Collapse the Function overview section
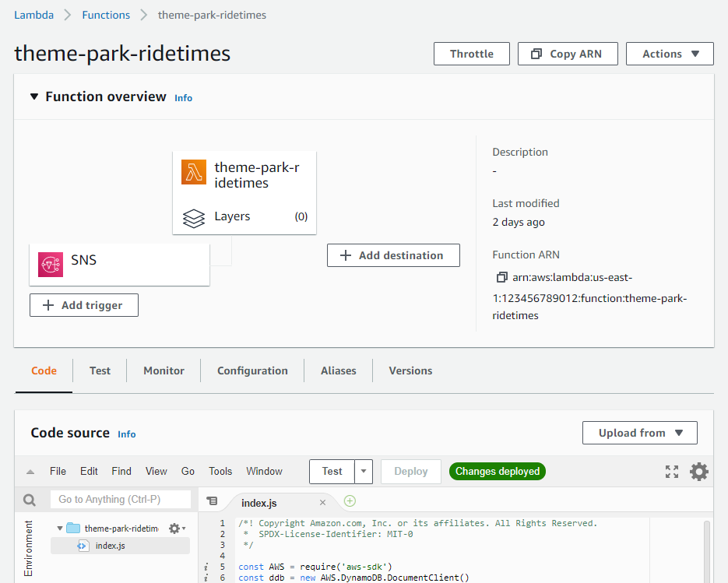 (33, 97)
